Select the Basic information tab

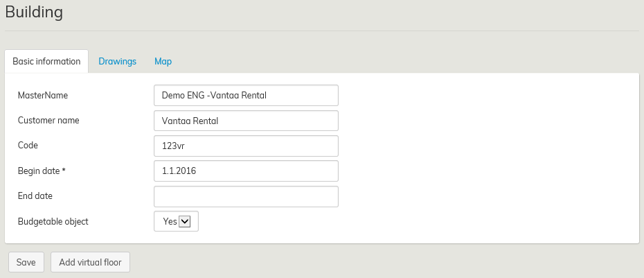click(x=46, y=61)
